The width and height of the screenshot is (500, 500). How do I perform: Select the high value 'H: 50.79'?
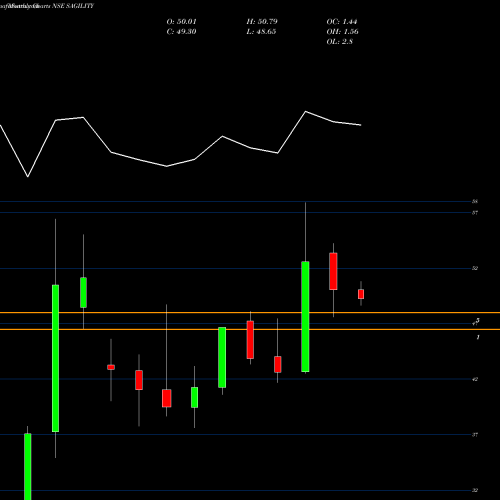[x=262, y=22]
